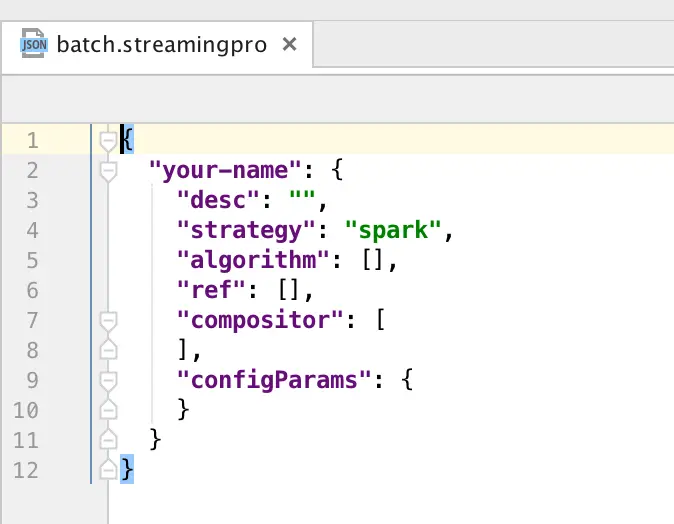
Task: Click the opening brace after "your-name"
Action: click(337, 169)
